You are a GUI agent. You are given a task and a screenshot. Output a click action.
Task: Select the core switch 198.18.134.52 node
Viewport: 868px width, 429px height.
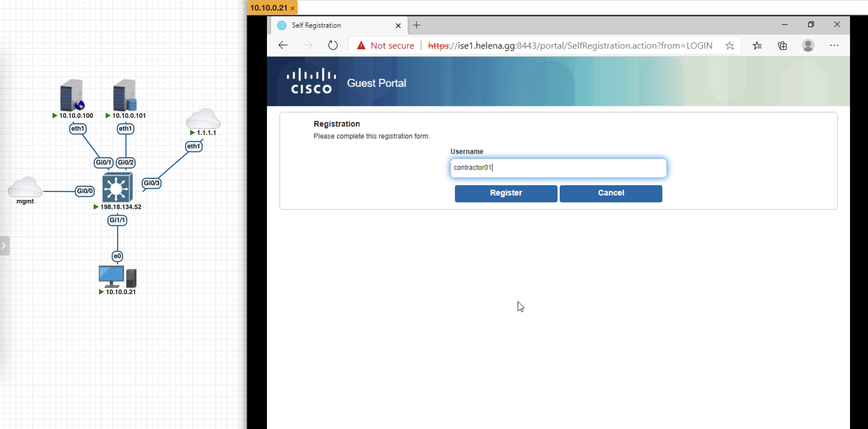tap(117, 187)
